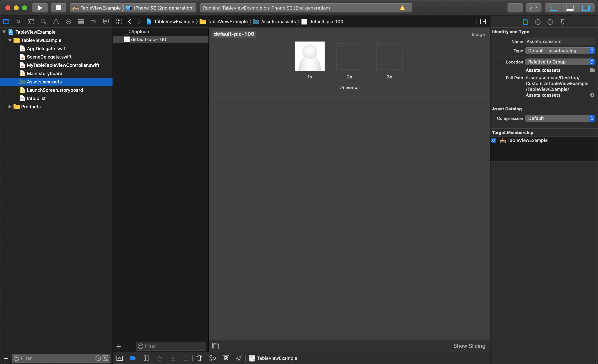The image size is (598, 364).
Task: Open LaunchScreen.storyboard file
Action: (55, 90)
